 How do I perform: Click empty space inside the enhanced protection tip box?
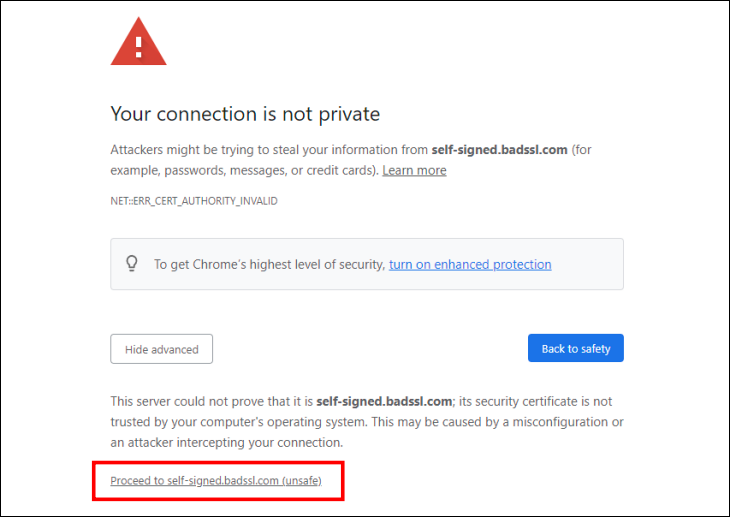(x=588, y=275)
